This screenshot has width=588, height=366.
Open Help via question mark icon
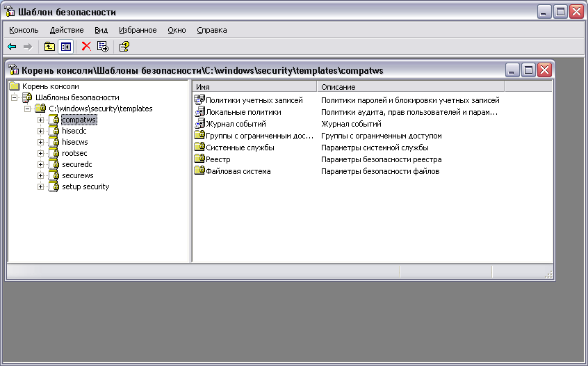click(124, 47)
